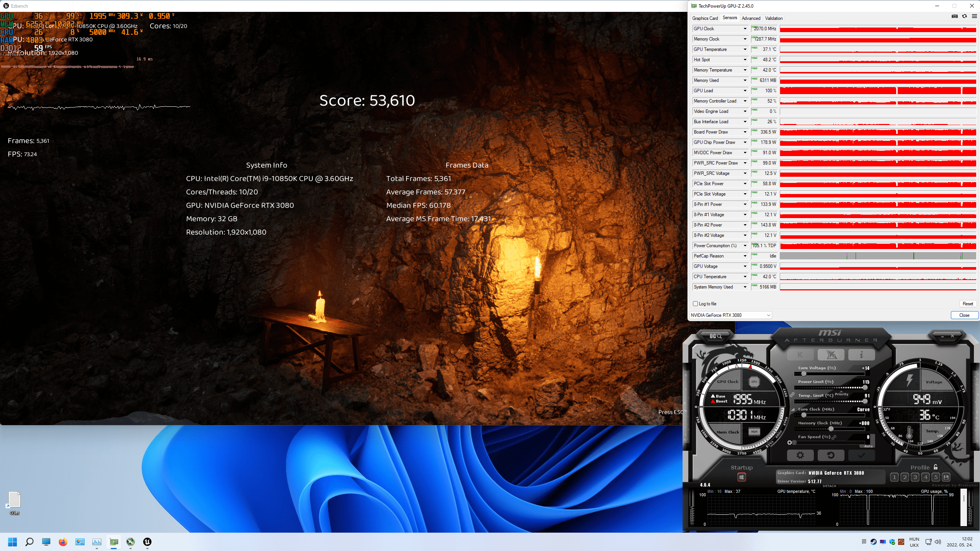
Task: Toggle Afterburner Startup Windows button
Action: pos(742,477)
